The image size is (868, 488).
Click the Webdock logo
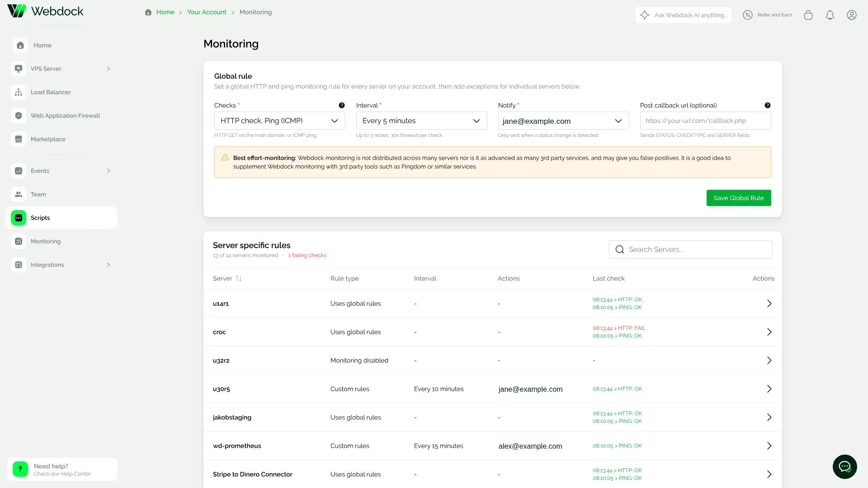pos(45,11)
